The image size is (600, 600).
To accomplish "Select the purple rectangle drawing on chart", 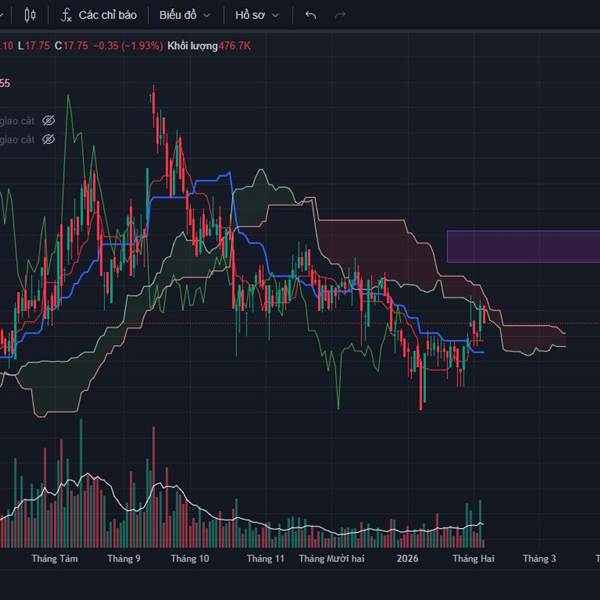I will click(x=523, y=246).
